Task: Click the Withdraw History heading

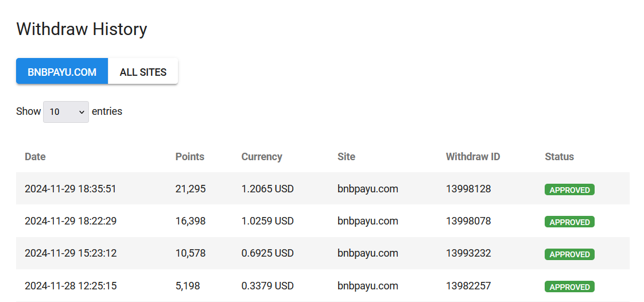Action: (82, 29)
